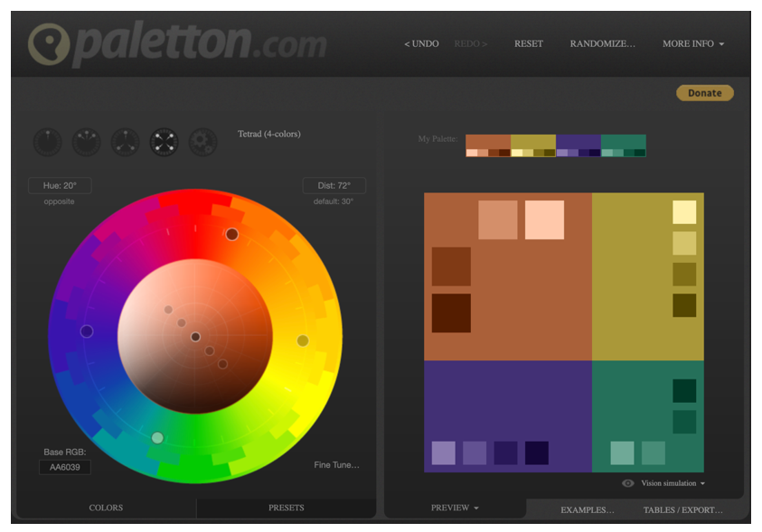Switch to the PRESETS tab
The width and height of the screenshot is (762, 532).
[286, 508]
